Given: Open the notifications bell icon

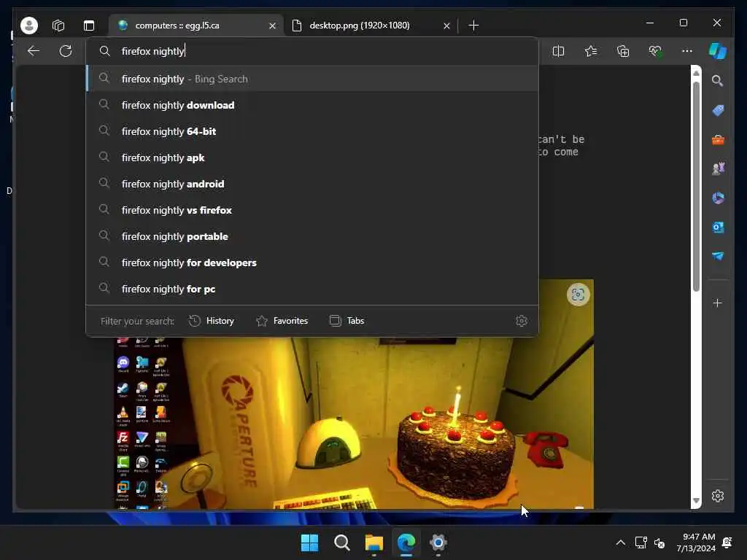Looking at the screenshot, I should pyautogui.click(x=727, y=542).
